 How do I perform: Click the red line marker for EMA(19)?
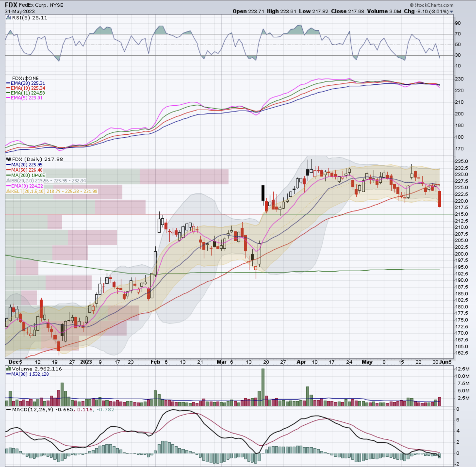click(x=8, y=88)
